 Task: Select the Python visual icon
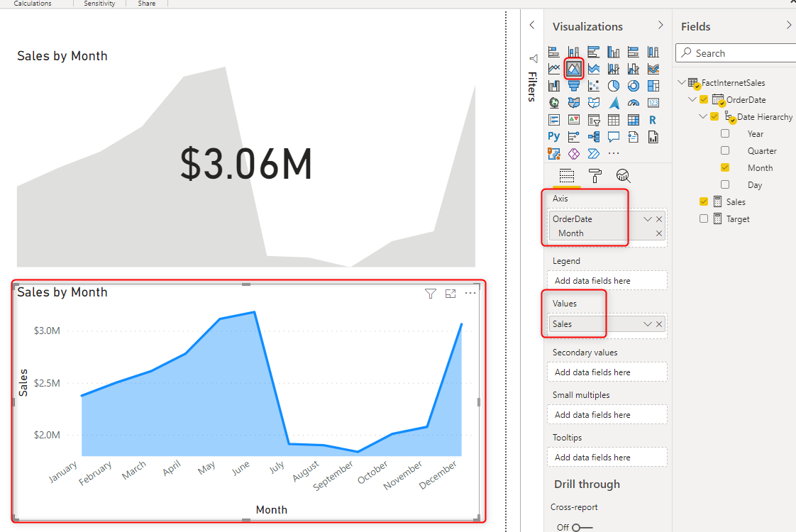(x=553, y=136)
